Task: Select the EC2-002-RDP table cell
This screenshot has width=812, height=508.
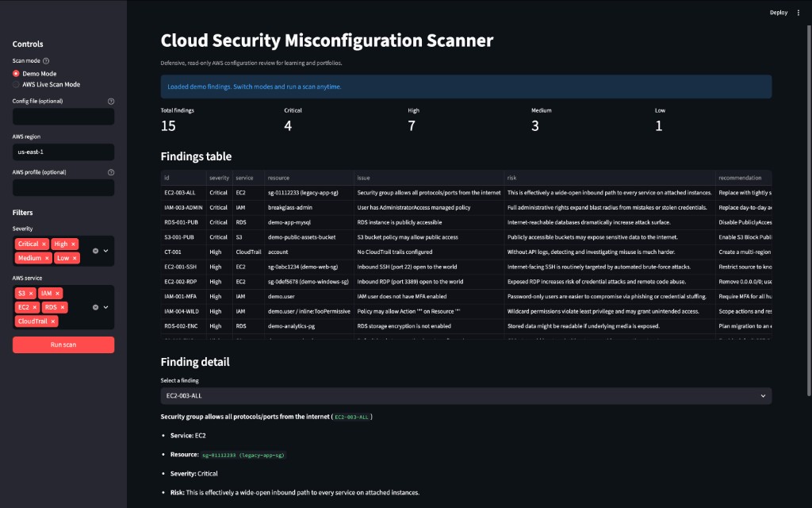Action: pyautogui.click(x=183, y=282)
